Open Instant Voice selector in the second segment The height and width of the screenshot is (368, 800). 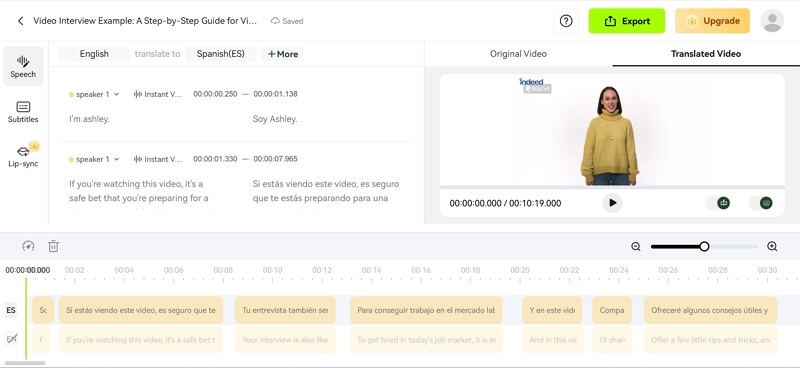[158, 159]
